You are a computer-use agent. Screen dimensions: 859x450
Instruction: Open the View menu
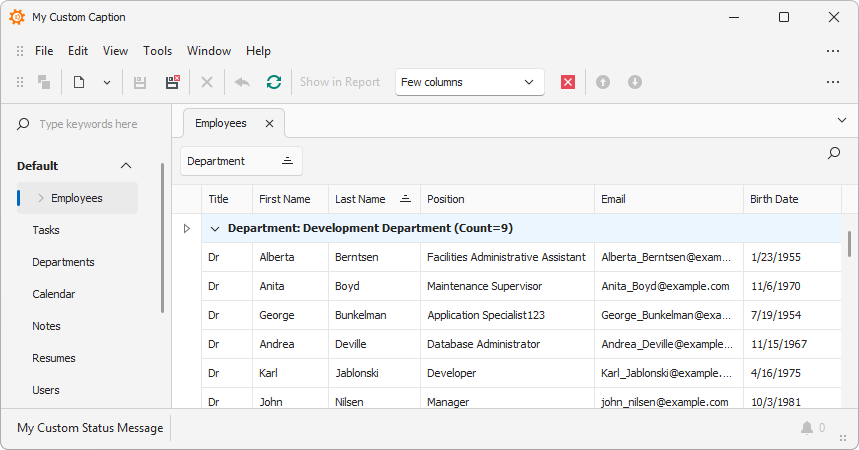pyautogui.click(x=115, y=51)
